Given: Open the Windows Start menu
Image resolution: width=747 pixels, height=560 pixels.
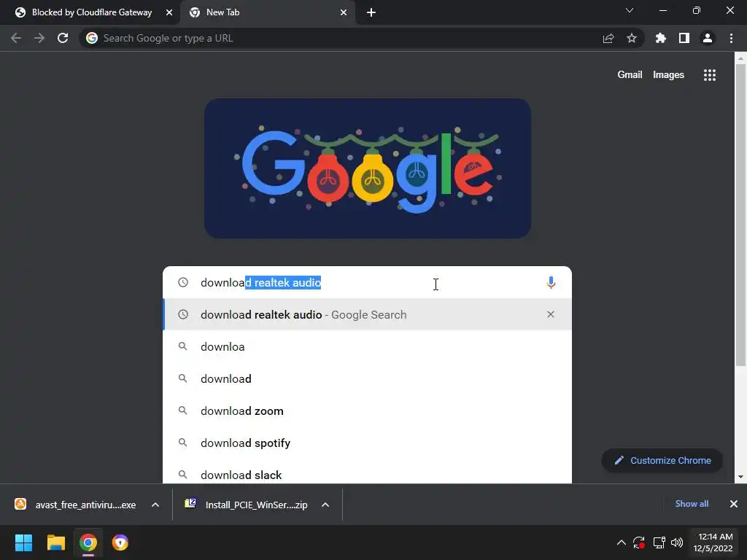Looking at the screenshot, I should tap(23, 542).
